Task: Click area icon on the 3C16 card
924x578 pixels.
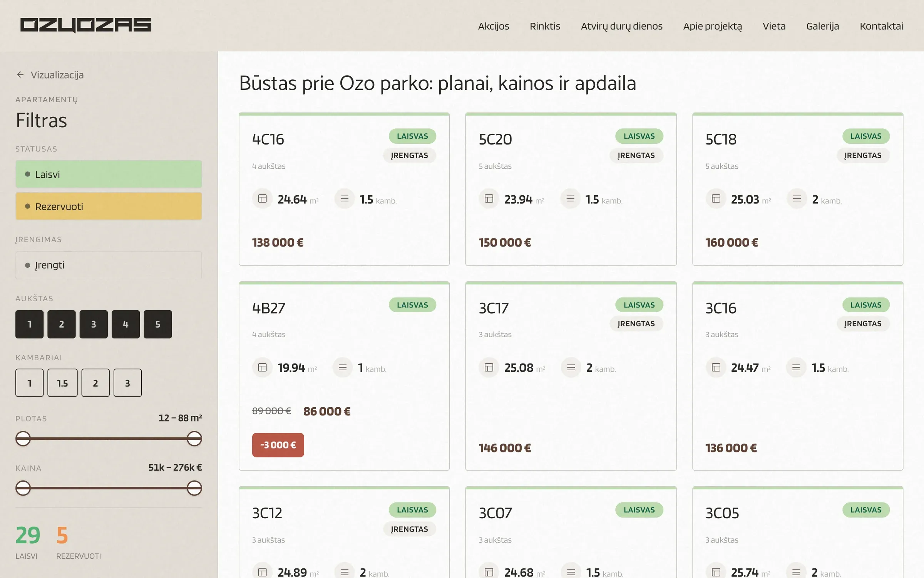Action: click(x=716, y=368)
